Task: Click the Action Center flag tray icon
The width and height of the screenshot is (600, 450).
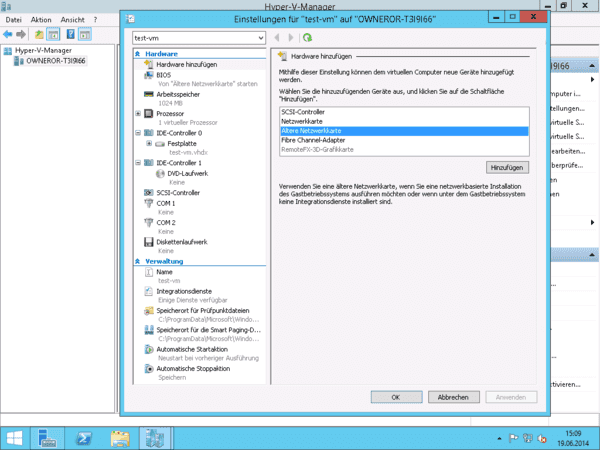Action: point(514,439)
